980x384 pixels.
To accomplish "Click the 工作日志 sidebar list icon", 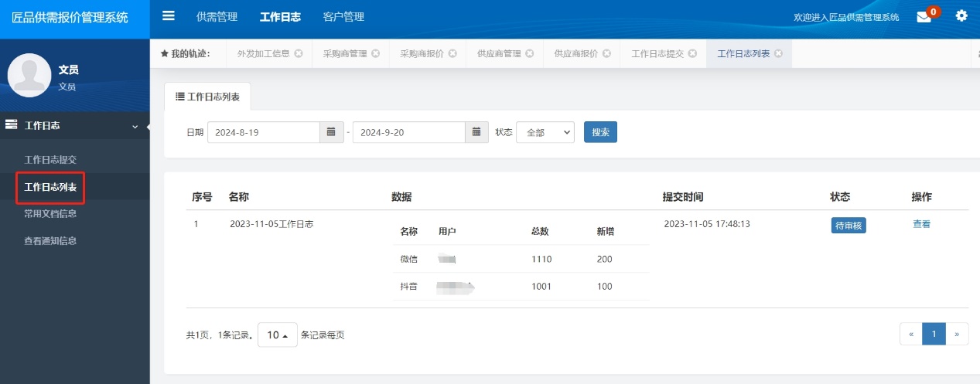I will coord(12,124).
